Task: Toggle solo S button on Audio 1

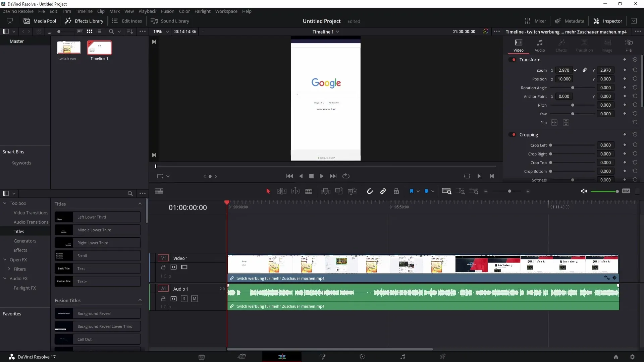Action: tap(184, 298)
